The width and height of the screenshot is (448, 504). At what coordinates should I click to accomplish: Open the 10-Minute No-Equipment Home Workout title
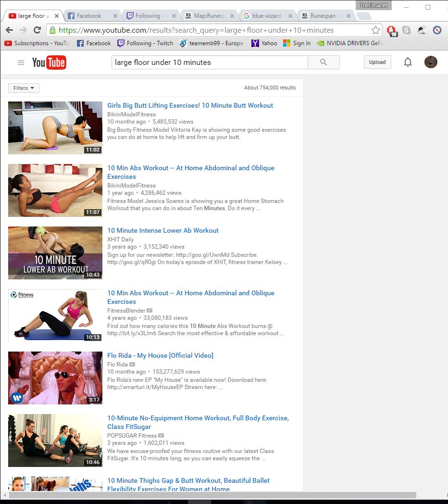198,422
